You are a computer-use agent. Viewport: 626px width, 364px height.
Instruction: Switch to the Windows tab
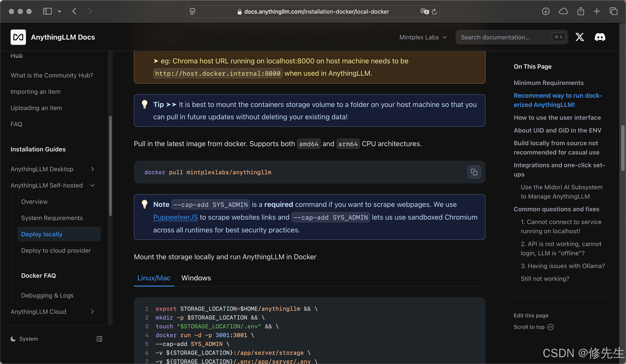tap(196, 278)
